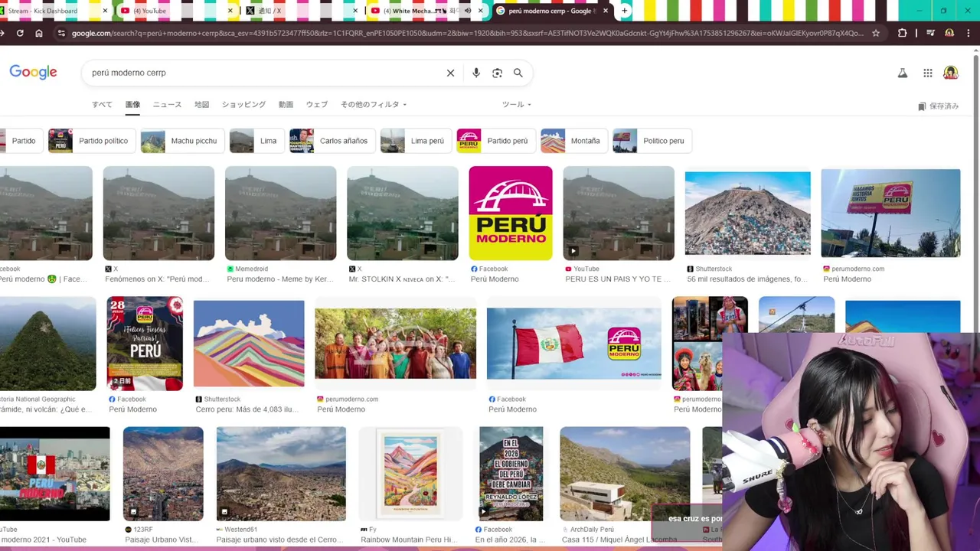Open the Memedroid hill meme image

coord(280,213)
